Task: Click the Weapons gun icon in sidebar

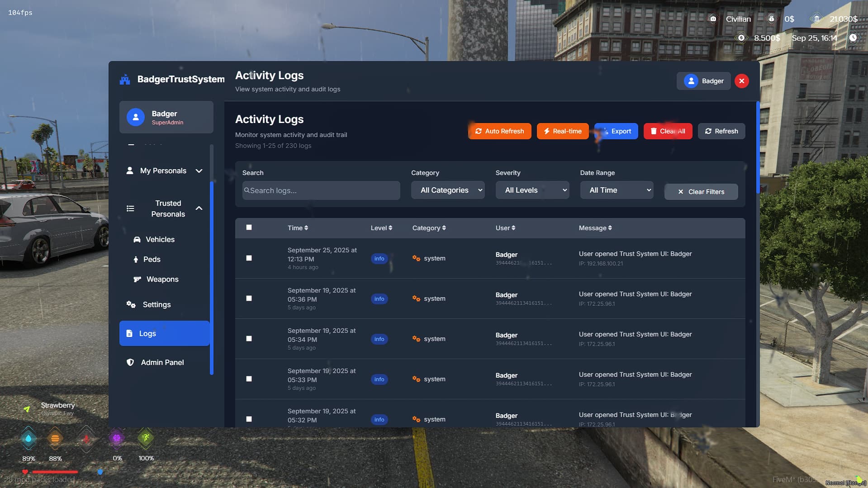Action: (x=137, y=280)
